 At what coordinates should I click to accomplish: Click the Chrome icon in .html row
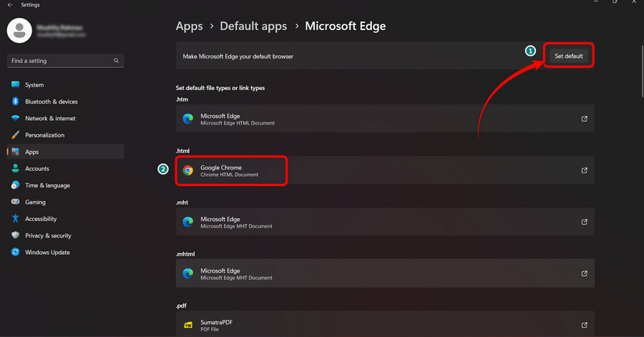[188, 170]
